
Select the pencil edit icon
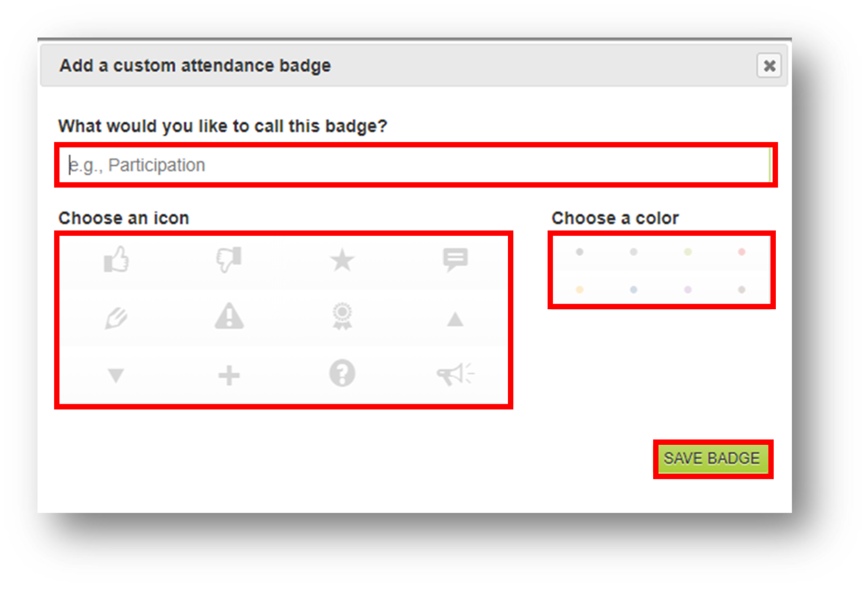(x=116, y=317)
